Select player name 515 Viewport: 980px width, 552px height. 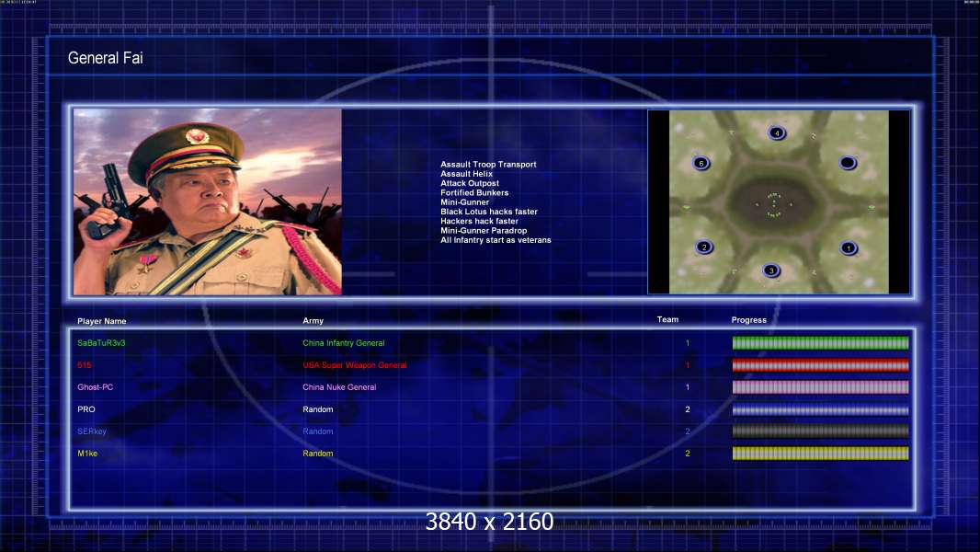85,365
